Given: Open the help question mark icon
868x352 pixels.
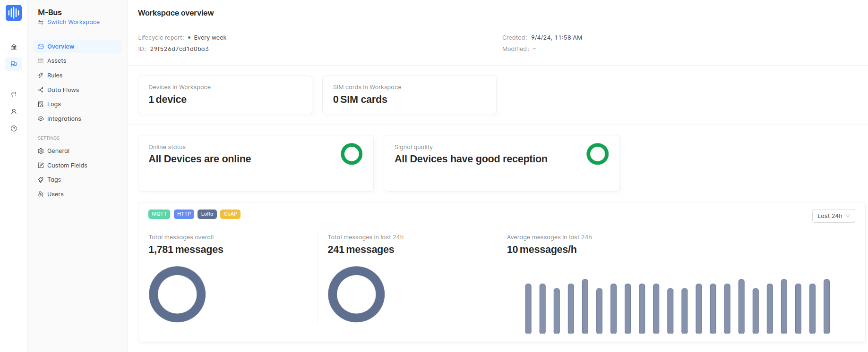Looking at the screenshot, I should [x=14, y=128].
